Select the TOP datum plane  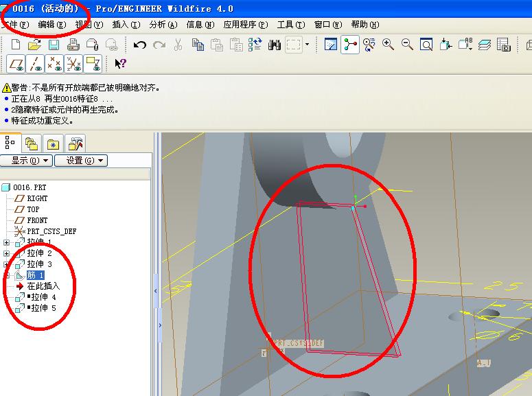click(33, 209)
